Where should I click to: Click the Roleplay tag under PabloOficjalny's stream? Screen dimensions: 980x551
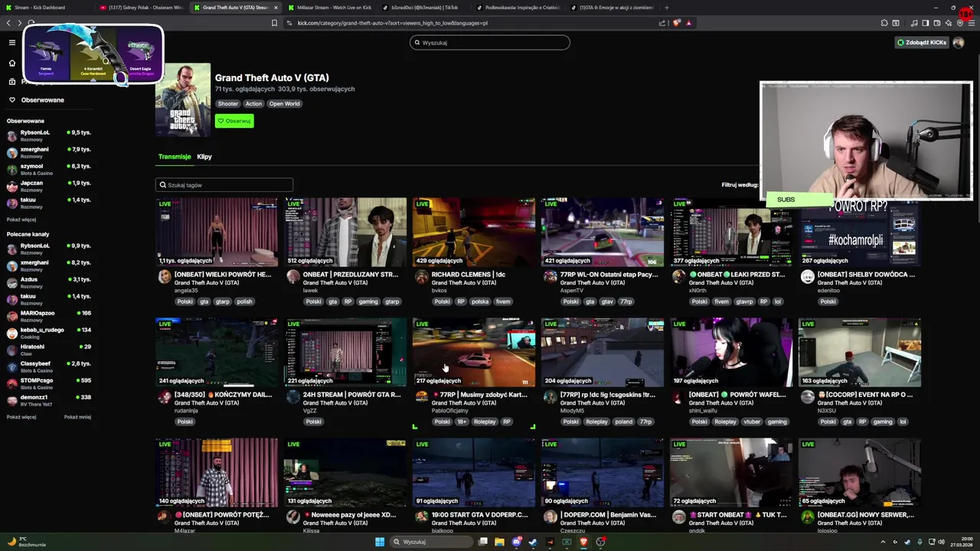[485, 422]
